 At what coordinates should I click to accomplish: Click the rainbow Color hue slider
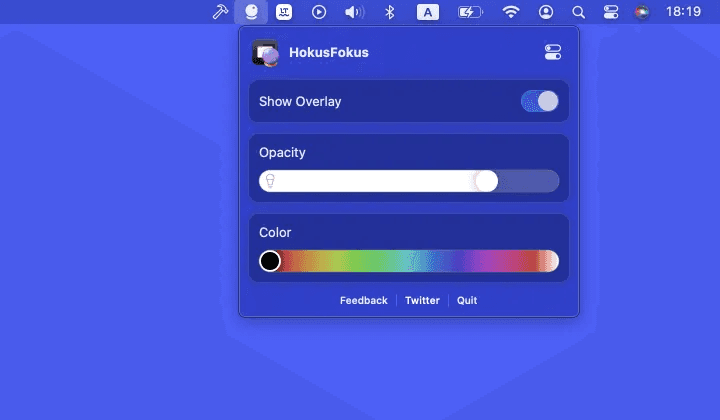click(409, 261)
